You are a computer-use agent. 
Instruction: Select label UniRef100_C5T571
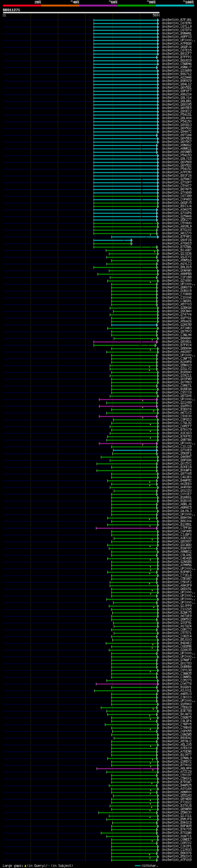177,633
